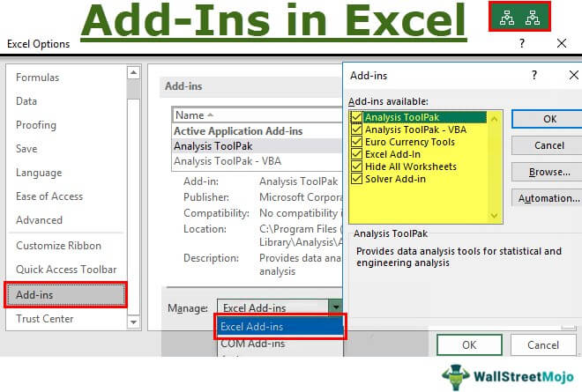The image size is (582, 392).
Task: Select COM Add-ins from dropdown list
Action: [249, 345]
